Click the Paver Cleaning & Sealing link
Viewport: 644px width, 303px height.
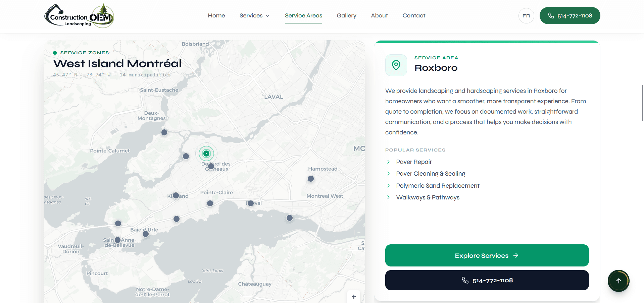tap(431, 174)
